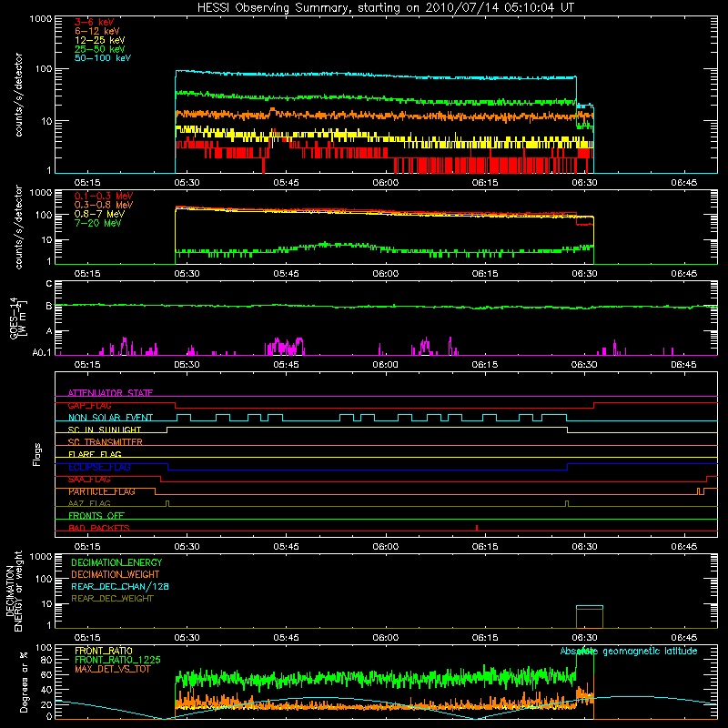Click the yellow 12-25 keV legend label
The height and width of the screenshot is (728, 728).
(99, 40)
